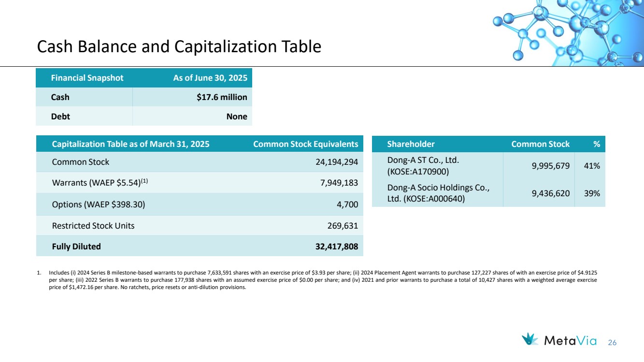
Task: Click the 'Shareholder' column header
Action: pyautogui.click(x=411, y=144)
